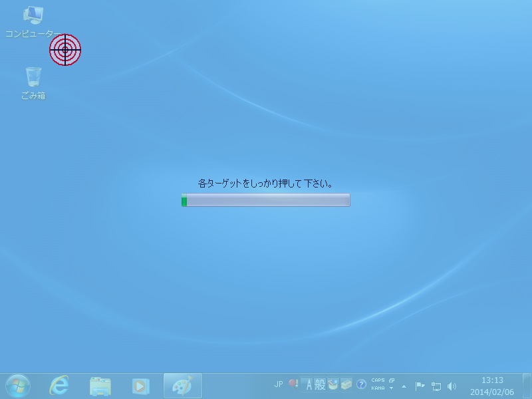The width and height of the screenshot is (532, 399).
Task: Toggle the KANA key lock indicator
Action: click(x=378, y=388)
